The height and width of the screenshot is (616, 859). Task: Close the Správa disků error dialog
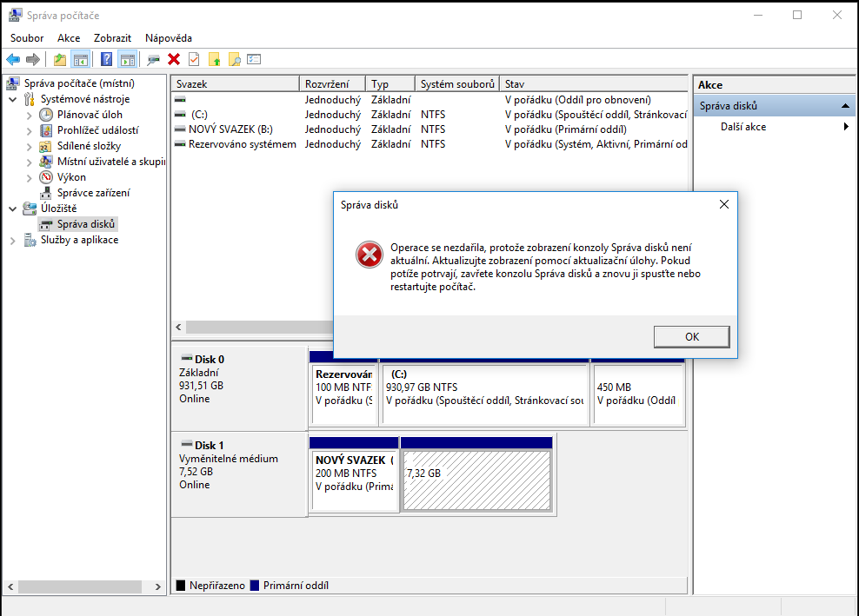pyautogui.click(x=723, y=205)
